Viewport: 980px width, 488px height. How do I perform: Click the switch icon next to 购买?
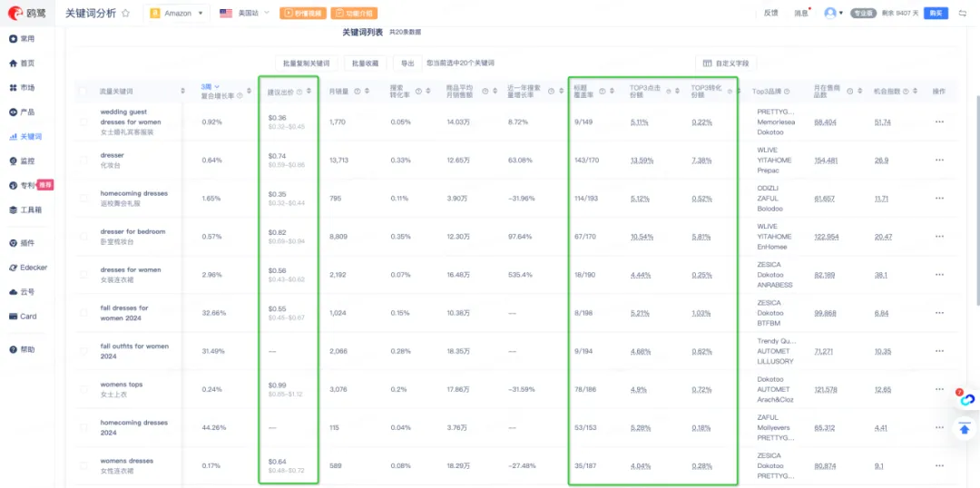(963, 13)
